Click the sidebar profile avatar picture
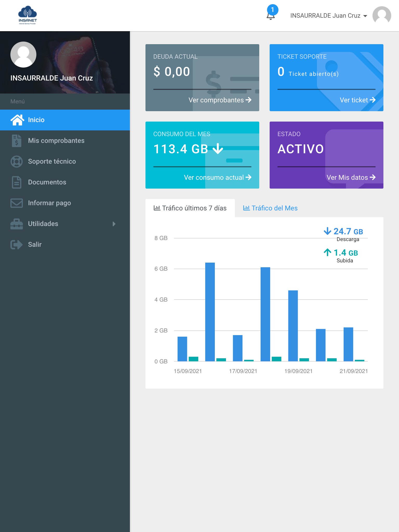 23,55
